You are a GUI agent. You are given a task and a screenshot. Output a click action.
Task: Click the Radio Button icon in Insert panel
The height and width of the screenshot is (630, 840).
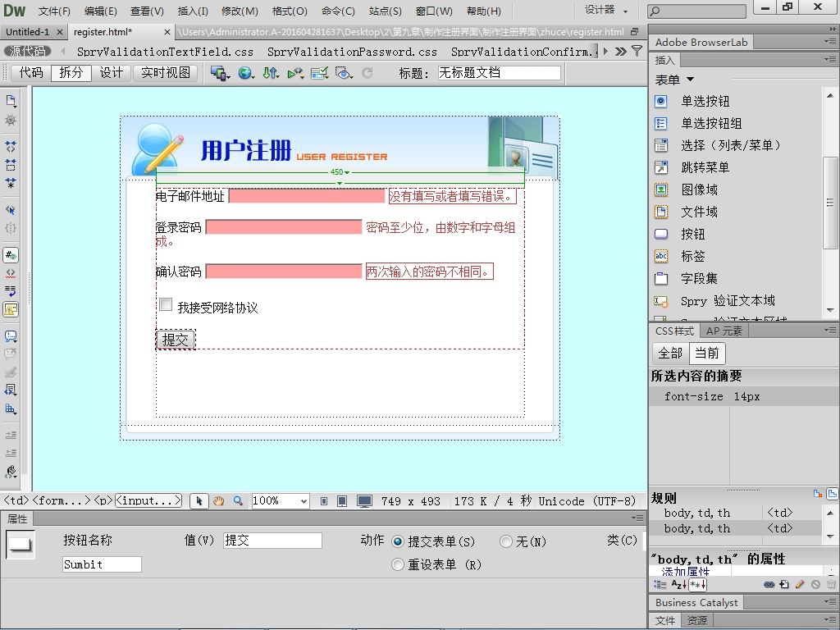pyautogui.click(x=661, y=101)
